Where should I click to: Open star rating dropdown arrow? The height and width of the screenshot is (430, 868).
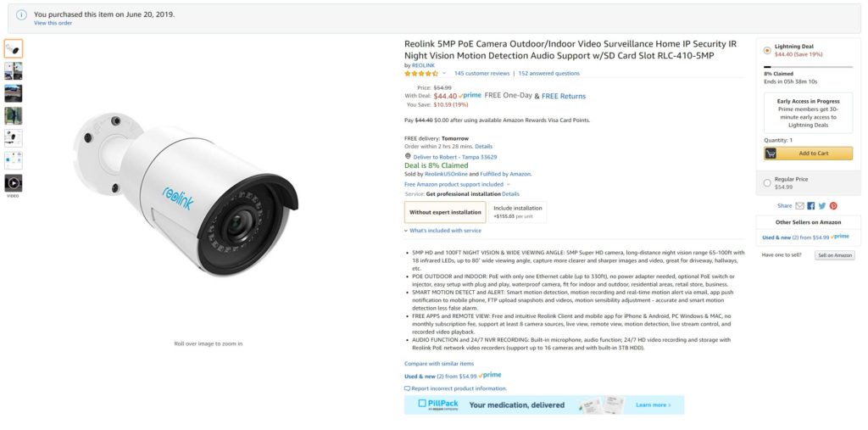444,74
